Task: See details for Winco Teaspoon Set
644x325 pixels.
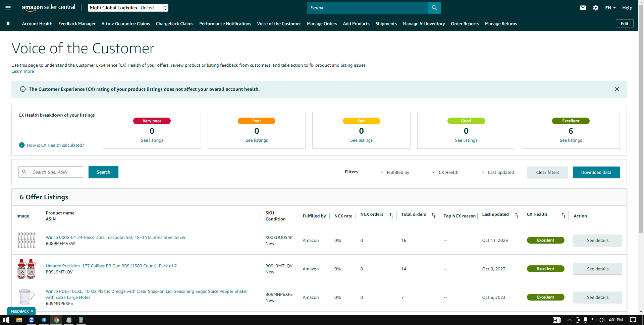Action: coord(597,240)
